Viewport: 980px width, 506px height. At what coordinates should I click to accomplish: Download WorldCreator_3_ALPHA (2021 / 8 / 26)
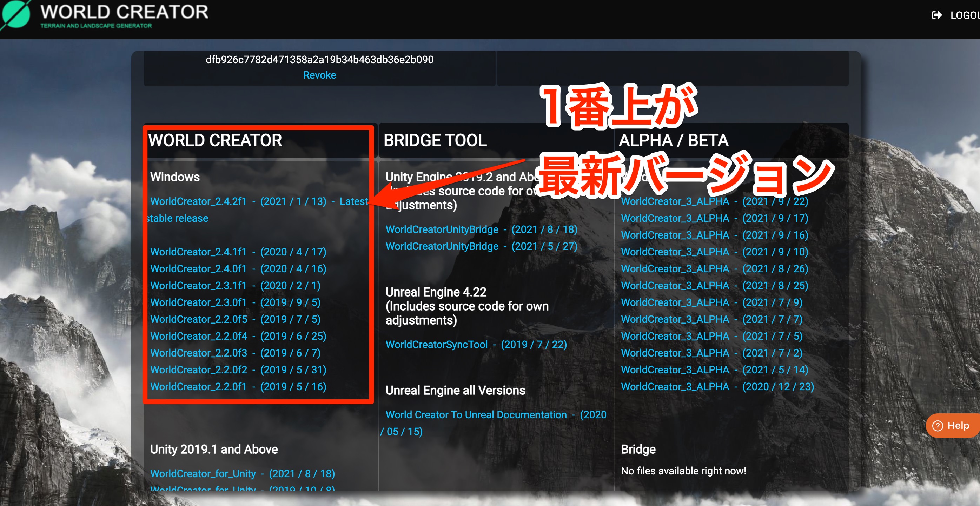tap(714, 268)
